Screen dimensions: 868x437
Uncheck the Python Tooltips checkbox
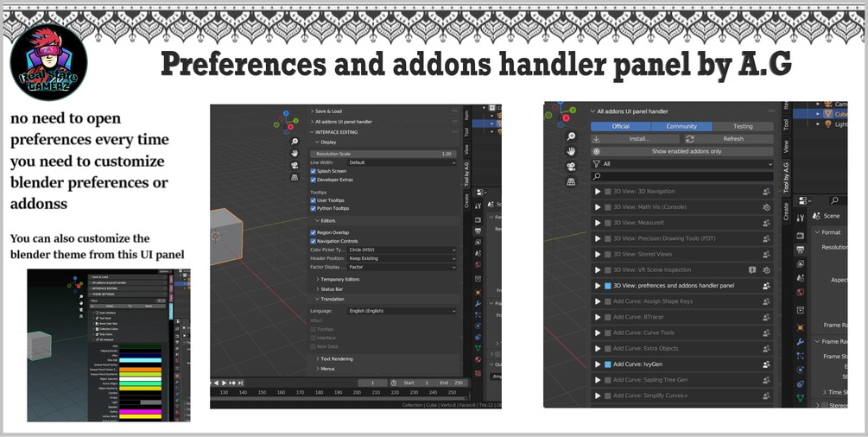click(x=314, y=208)
